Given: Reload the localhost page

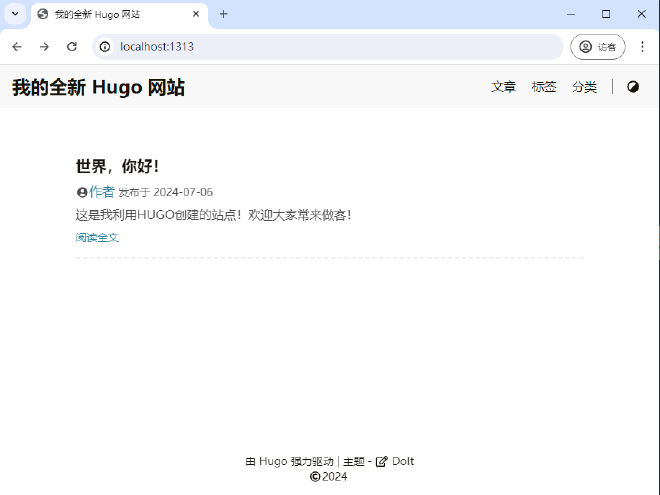Looking at the screenshot, I should pyautogui.click(x=72, y=47).
